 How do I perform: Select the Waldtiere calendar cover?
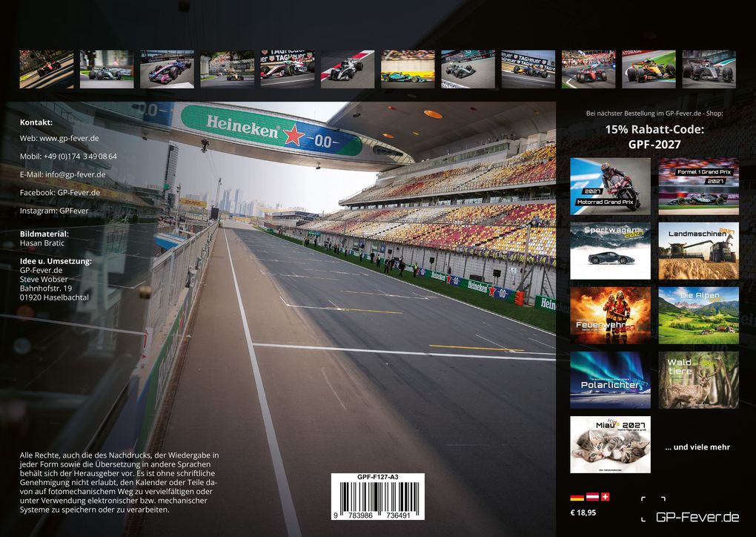(699, 380)
